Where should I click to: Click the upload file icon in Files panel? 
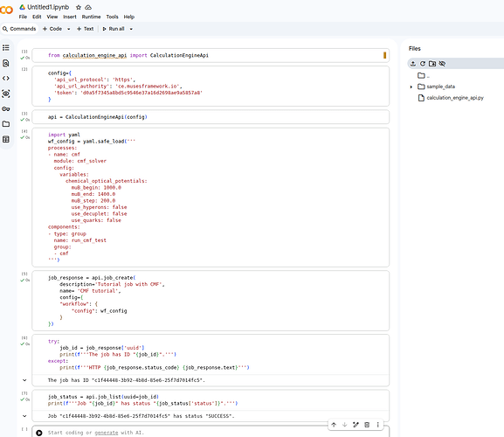click(413, 64)
